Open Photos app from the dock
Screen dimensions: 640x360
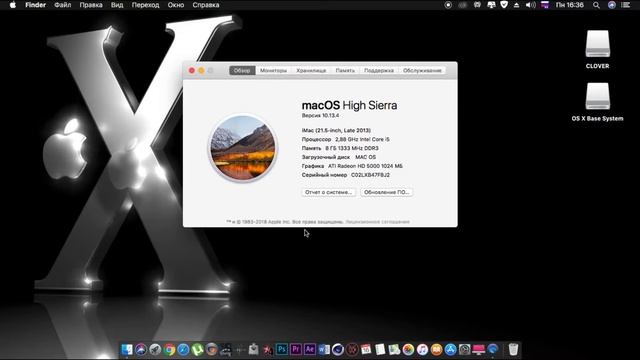[408, 349]
